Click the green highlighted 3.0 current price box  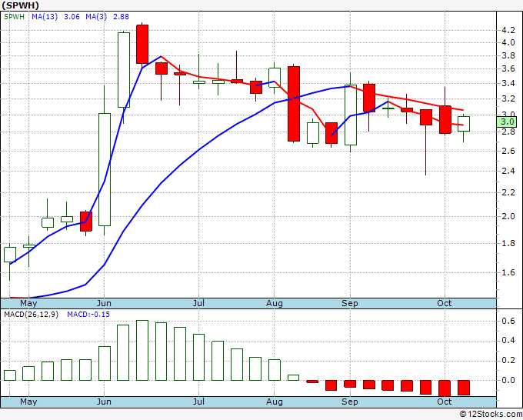click(507, 122)
